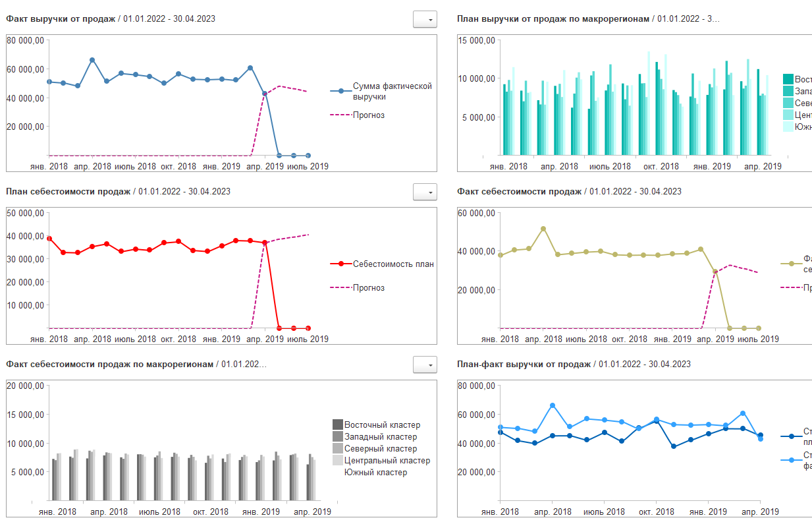Select the Прогноз legend entry in Факт выручки chart
Screen dimensions: 812x526
point(369,115)
